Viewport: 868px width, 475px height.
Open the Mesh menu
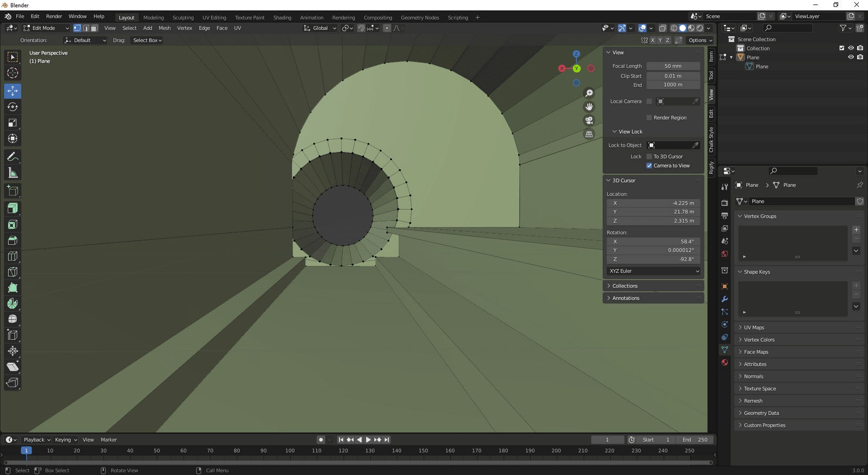tap(164, 28)
